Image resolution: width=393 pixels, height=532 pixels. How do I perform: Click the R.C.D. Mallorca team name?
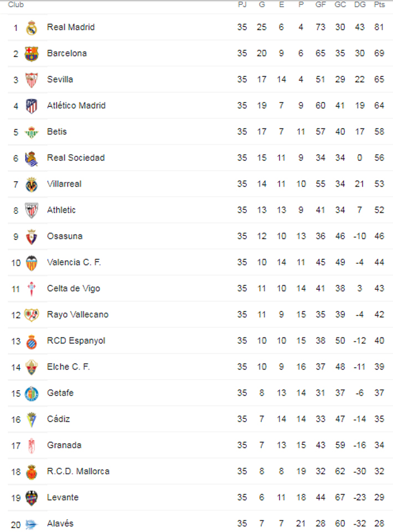(x=78, y=471)
